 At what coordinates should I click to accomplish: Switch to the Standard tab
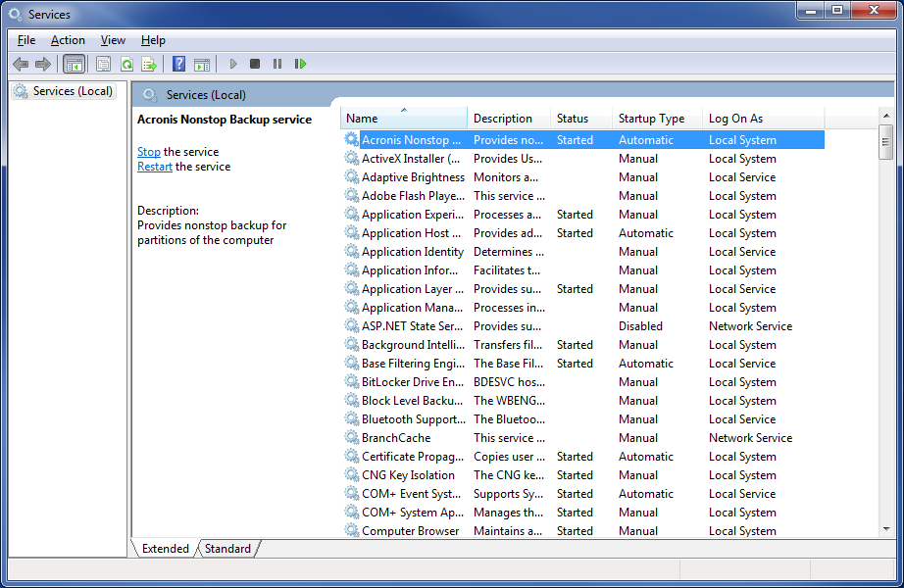227,549
